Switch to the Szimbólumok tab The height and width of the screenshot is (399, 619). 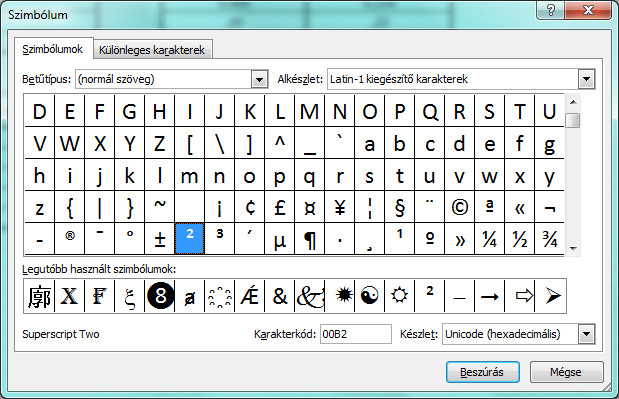[53, 49]
